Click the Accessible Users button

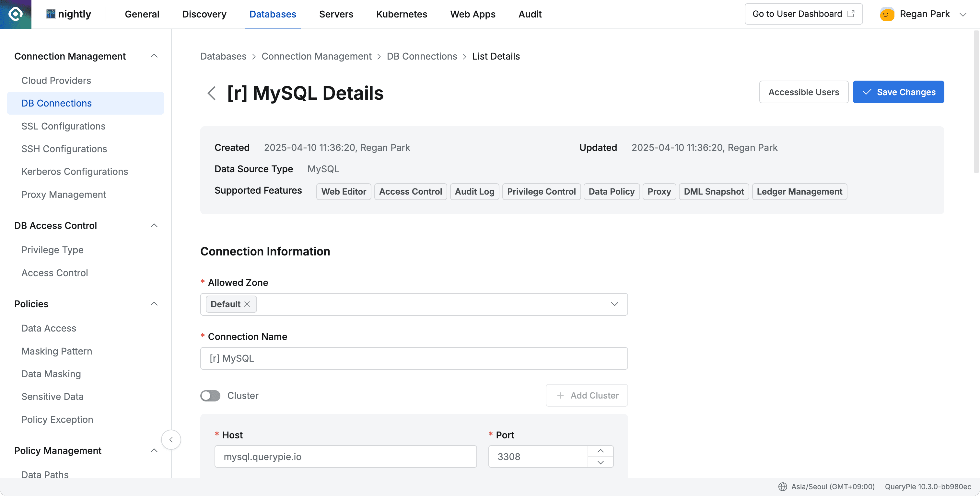pos(803,92)
